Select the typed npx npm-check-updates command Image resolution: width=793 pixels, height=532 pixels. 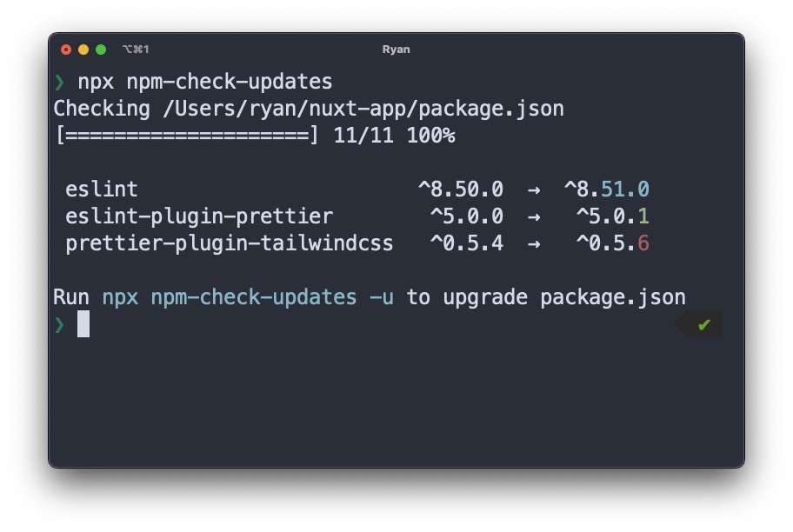205,83
